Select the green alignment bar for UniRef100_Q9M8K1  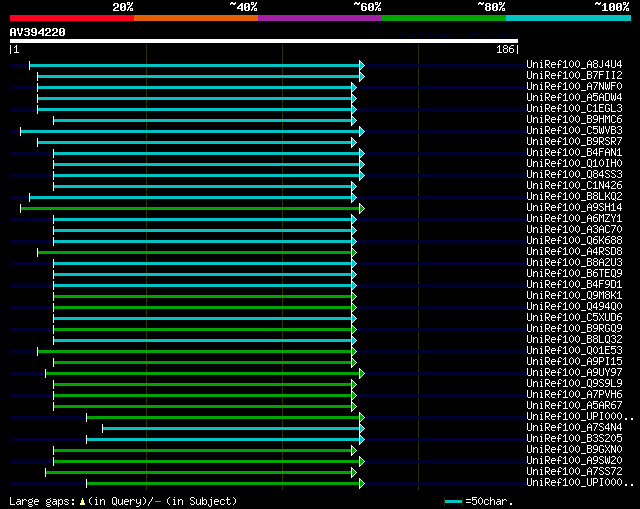pyautogui.click(x=202, y=297)
